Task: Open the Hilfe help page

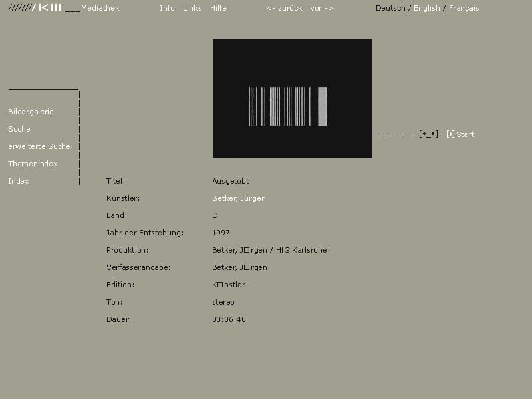Action: pyautogui.click(x=218, y=8)
